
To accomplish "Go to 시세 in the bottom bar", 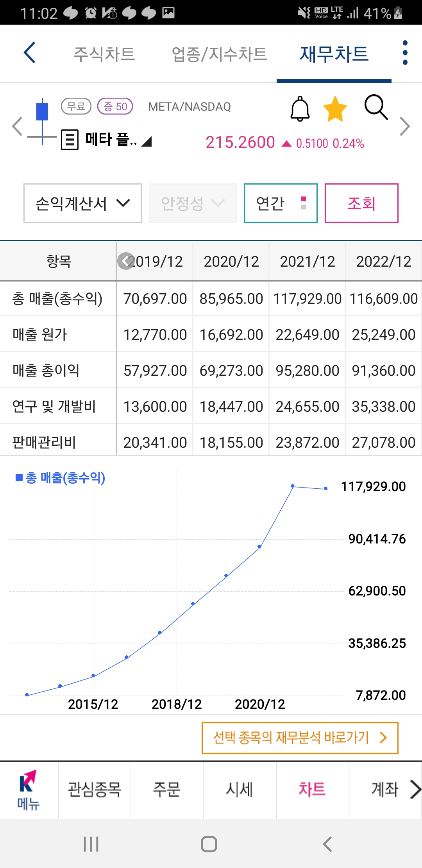I will pyautogui.click(x=240, y=789).
